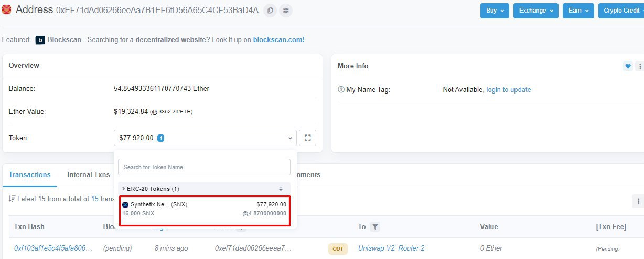Click the 0xef71dad06266eeaa7 From address
The width and height of the screenshot is (644, 259).
tap(253, 248)
